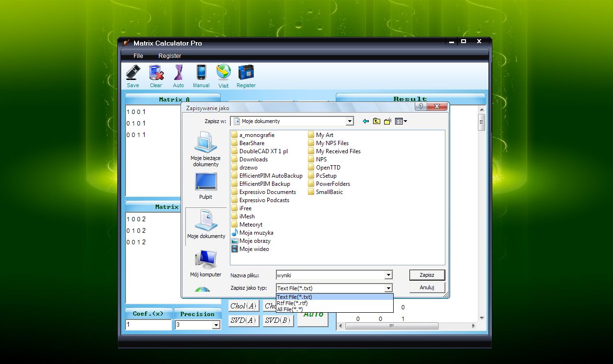Close the Zapisywanie jako dialog
This screenshot has height=364, width=613.
(437, 106)
